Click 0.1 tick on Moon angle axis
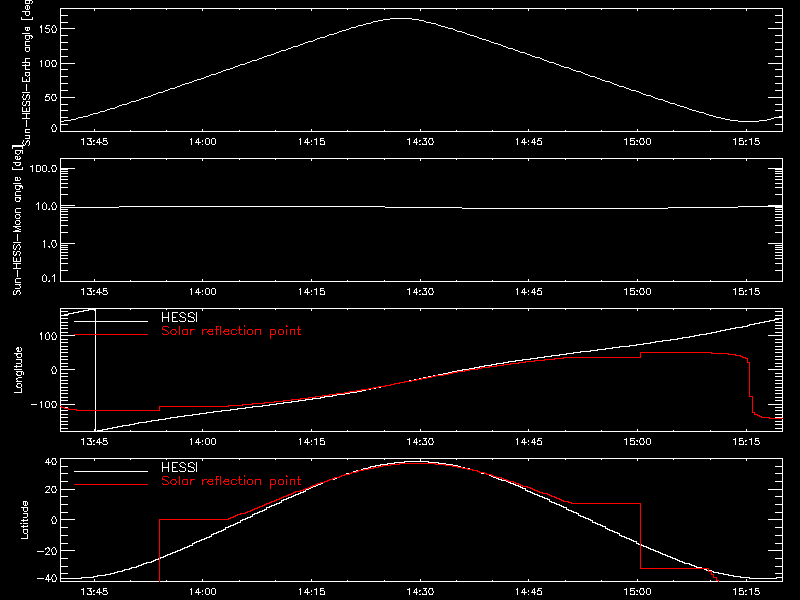The image size is (800, 600). [49, 279]
